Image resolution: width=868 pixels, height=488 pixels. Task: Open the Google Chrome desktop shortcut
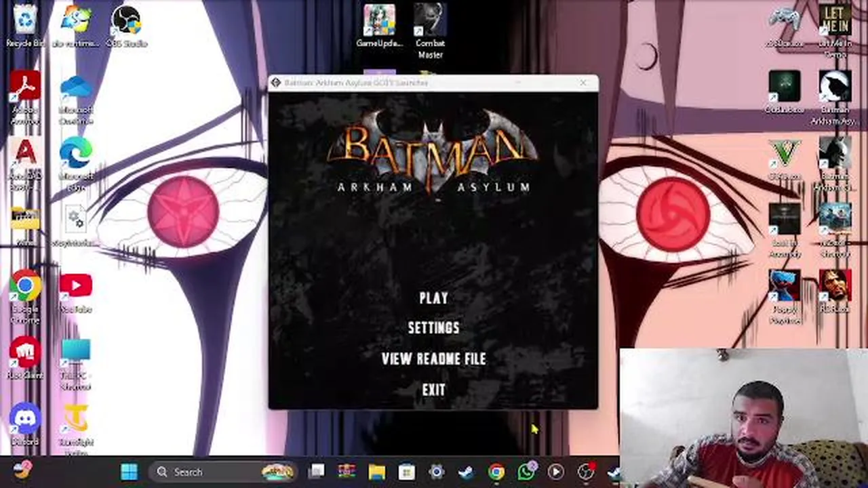[25, 298]
